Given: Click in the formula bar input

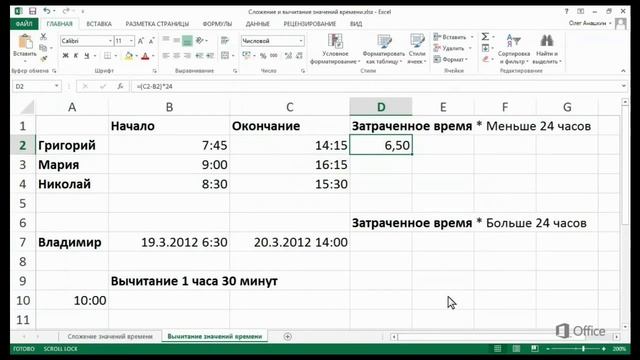Looking at the screenshot, I should pyautogui.click(x=376, y=86).
